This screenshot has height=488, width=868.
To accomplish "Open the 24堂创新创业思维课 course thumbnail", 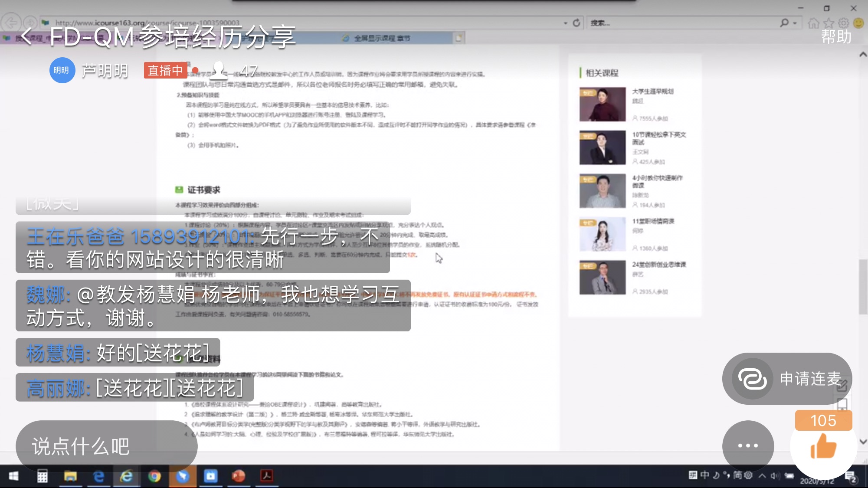I will (603, 278).
